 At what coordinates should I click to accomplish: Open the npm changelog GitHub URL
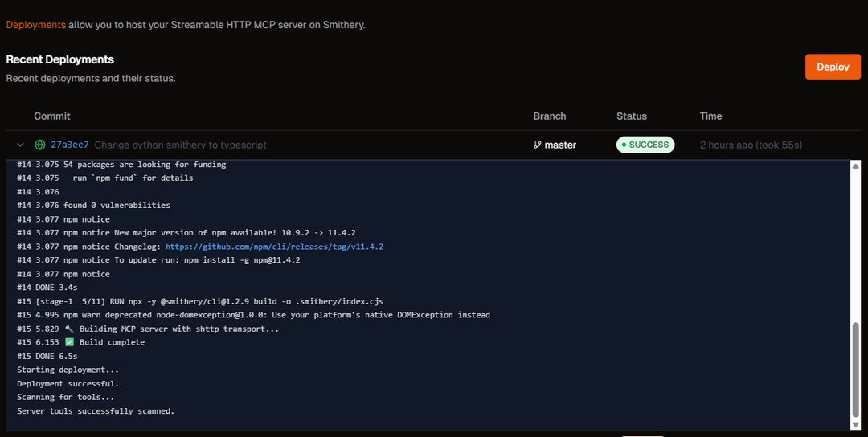pos(274,247)
